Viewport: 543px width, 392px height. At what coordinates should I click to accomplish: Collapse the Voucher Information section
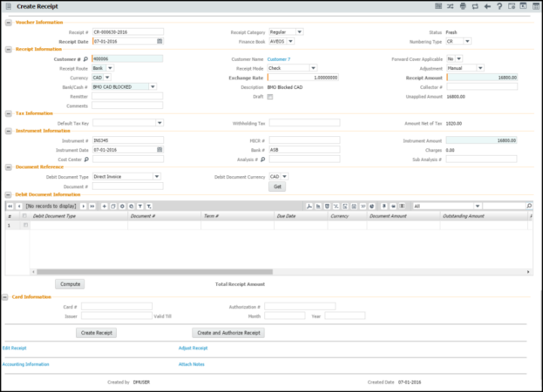pos(8,23)
